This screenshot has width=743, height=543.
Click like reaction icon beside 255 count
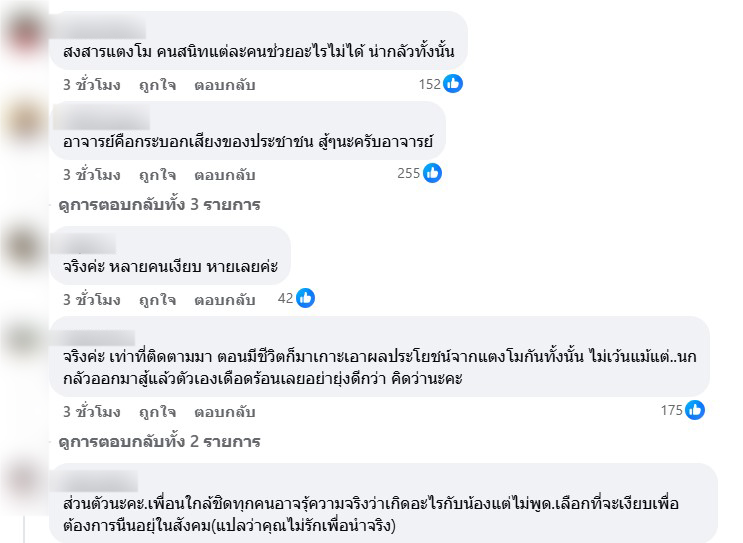tap(432, 173)
